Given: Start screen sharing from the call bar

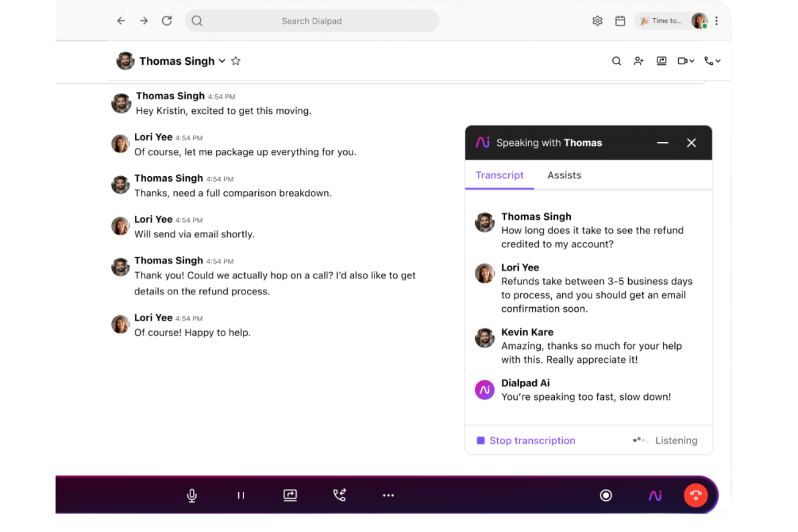Looking at the screenshot, I should (x=290, y=495).
